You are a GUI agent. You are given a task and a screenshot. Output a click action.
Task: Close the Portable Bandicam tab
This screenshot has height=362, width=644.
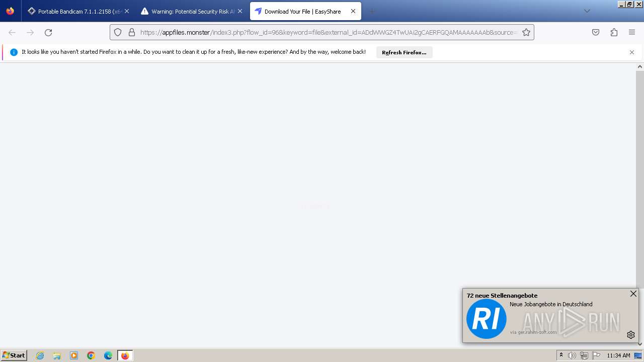(126, 11)
